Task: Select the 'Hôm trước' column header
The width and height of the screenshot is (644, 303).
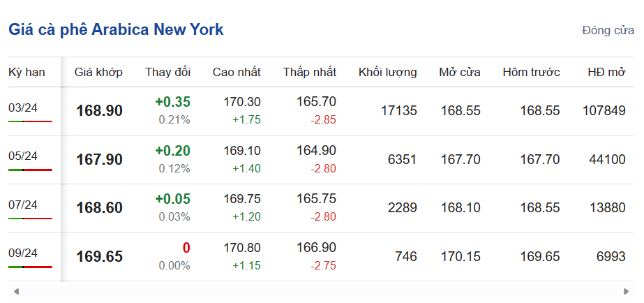Action: pyautogui.click(x=531, y=72)
